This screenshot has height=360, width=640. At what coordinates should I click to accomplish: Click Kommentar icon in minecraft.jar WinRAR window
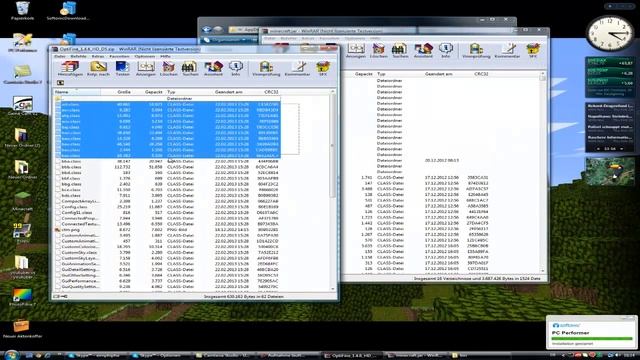pyautogui.click(x=507, y=51)
